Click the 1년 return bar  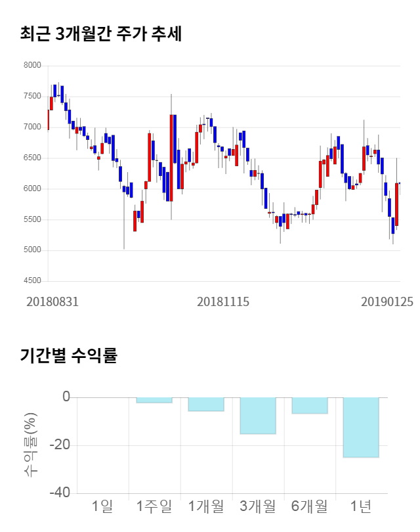[x=361, y=427]
